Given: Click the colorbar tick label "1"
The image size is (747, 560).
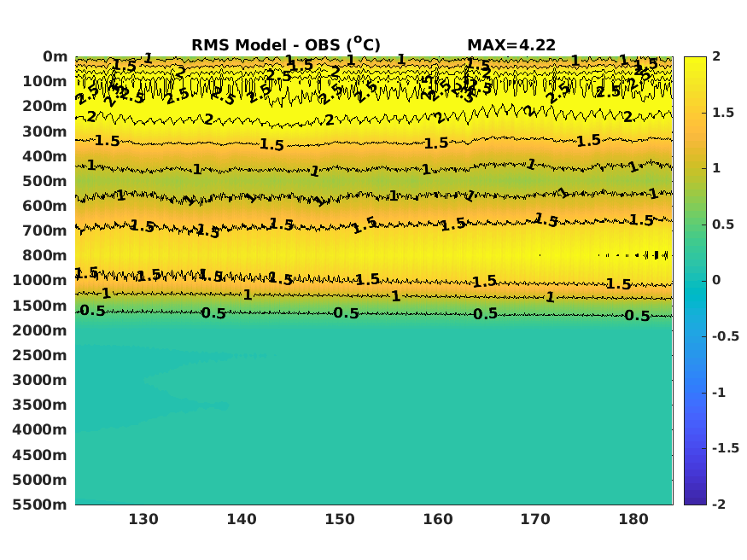Looking at the screenshot, I should 716,168.
